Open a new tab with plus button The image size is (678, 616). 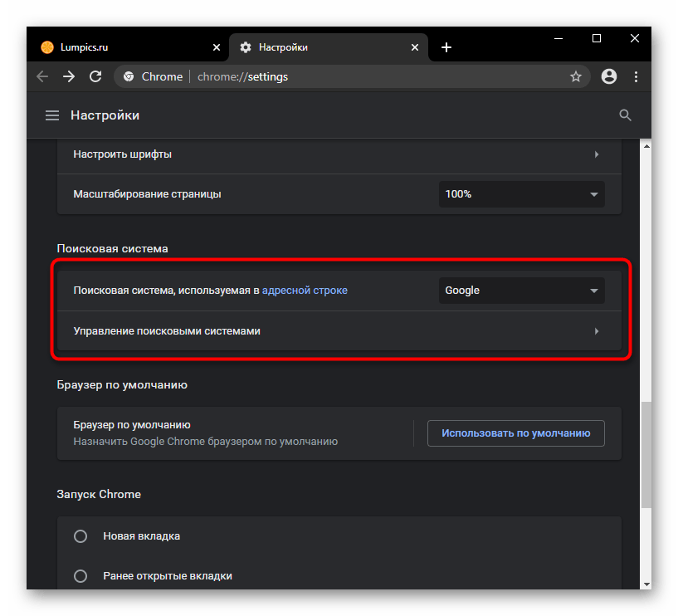(x=446, y=47)
